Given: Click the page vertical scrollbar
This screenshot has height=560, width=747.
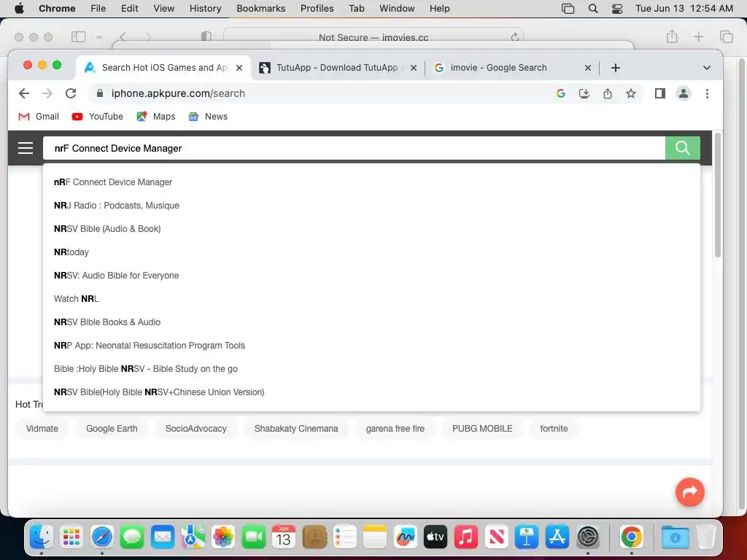Looking at the screenshot, I should tap(718, 196).
